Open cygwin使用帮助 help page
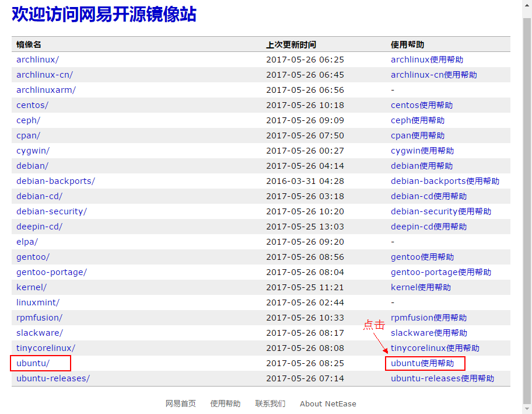 pos(422,151)
